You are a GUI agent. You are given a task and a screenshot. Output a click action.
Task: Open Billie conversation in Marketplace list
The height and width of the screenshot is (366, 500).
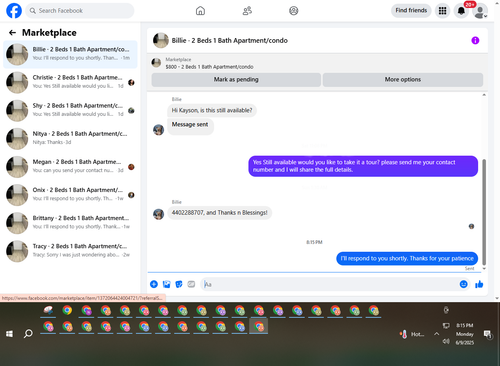[70, 54]
